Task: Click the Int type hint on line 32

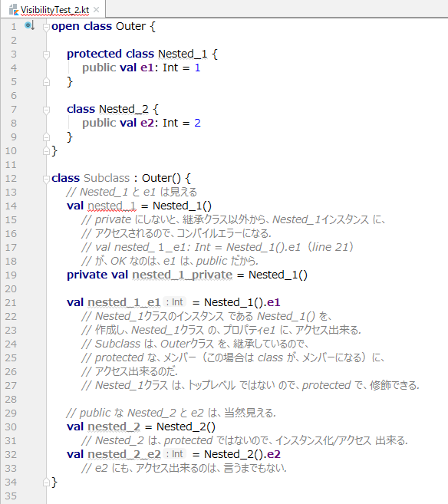Action: click(x=174, y=454)
